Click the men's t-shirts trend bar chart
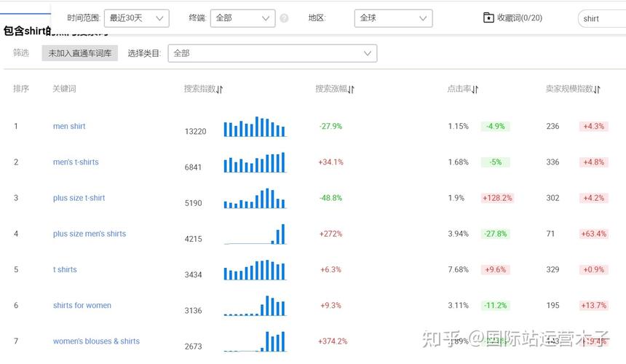 click(x=255, y=162)
